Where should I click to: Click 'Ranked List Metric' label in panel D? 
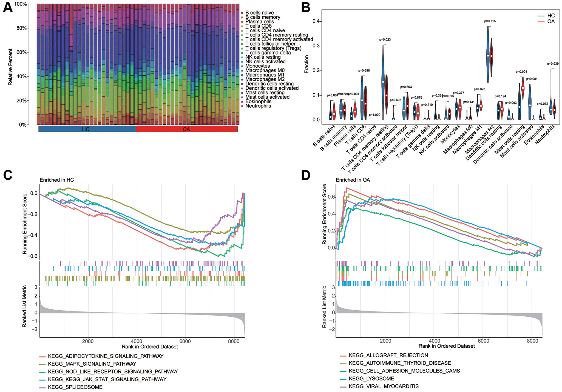coord(325,307)
